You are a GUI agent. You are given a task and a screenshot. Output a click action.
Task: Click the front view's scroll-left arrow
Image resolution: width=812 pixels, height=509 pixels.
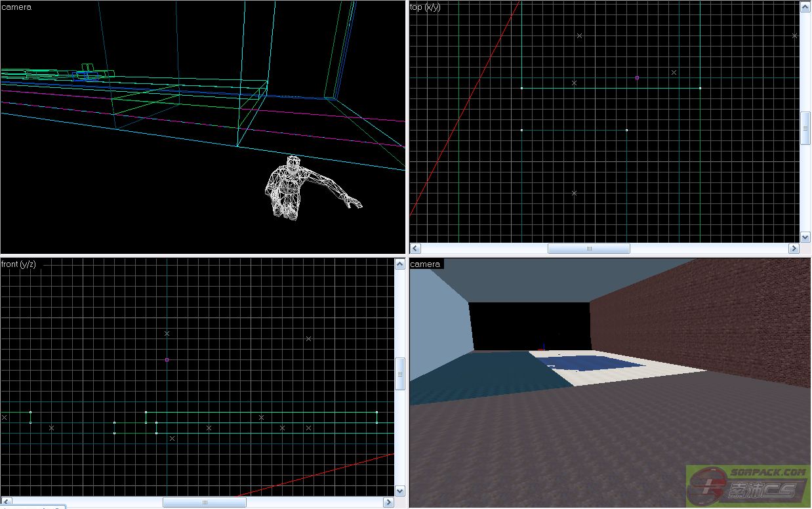[6, 502]
